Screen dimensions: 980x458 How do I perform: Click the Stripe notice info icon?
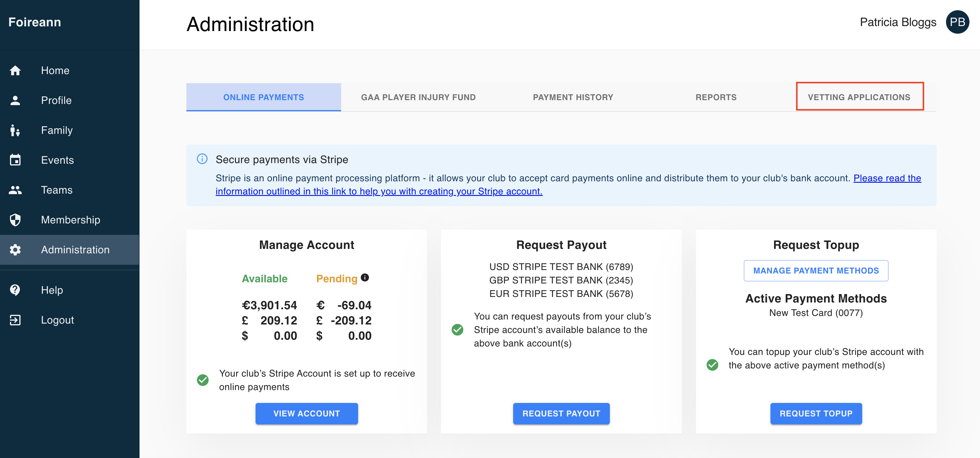click(202, 159)
